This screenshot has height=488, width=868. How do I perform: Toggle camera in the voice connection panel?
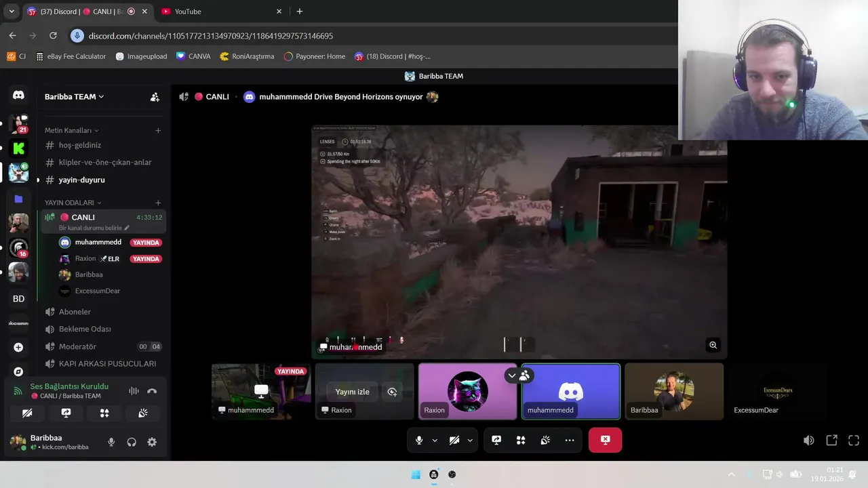(x=27, y=413)
